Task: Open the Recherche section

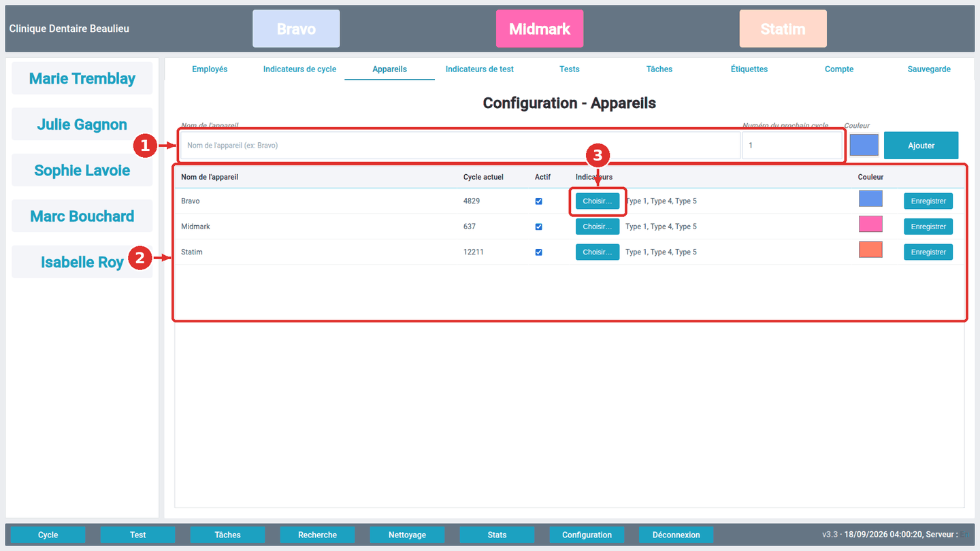Action: click(318, 535)
